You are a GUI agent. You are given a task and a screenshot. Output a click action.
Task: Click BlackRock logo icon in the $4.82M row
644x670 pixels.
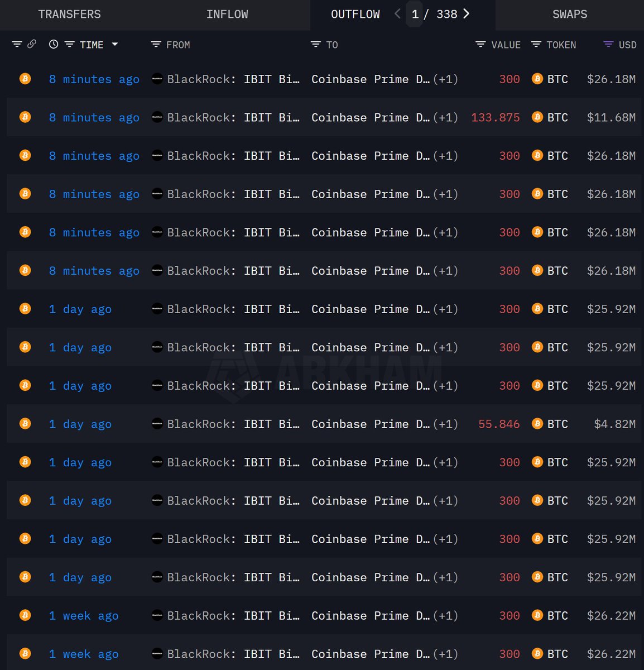coord(157,424)
